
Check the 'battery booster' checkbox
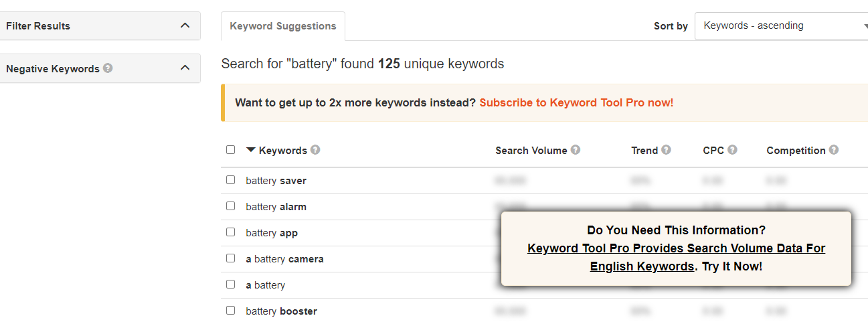[x=231, y=311]
